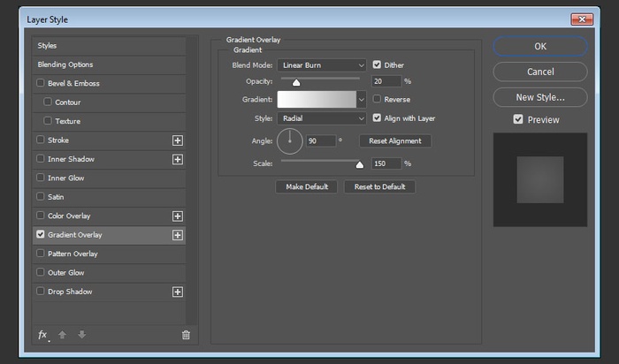619x364 pixels.
Task: Click the trash icon to delete effect
Action: click(186, 335)
